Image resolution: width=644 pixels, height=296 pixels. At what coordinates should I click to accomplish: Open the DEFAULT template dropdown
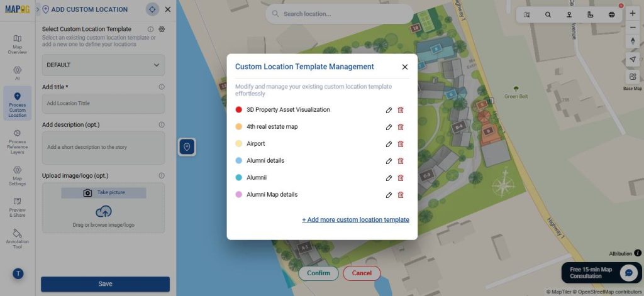104,65
